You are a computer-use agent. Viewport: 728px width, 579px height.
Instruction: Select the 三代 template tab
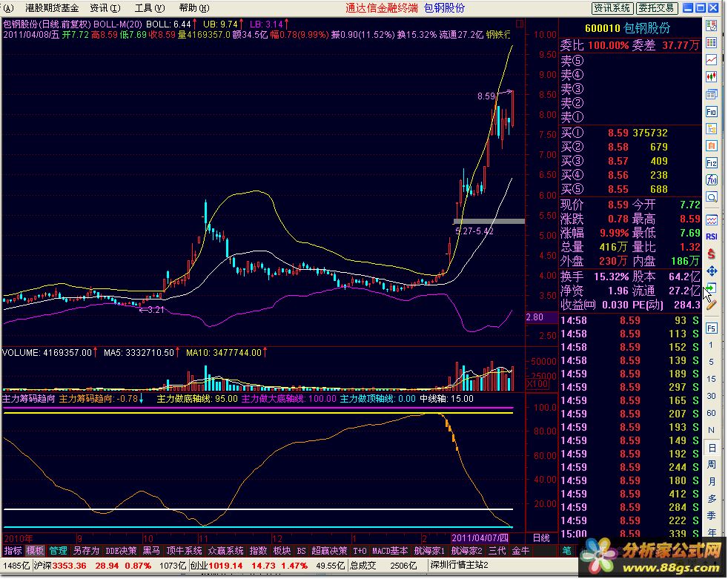point(497,551)
